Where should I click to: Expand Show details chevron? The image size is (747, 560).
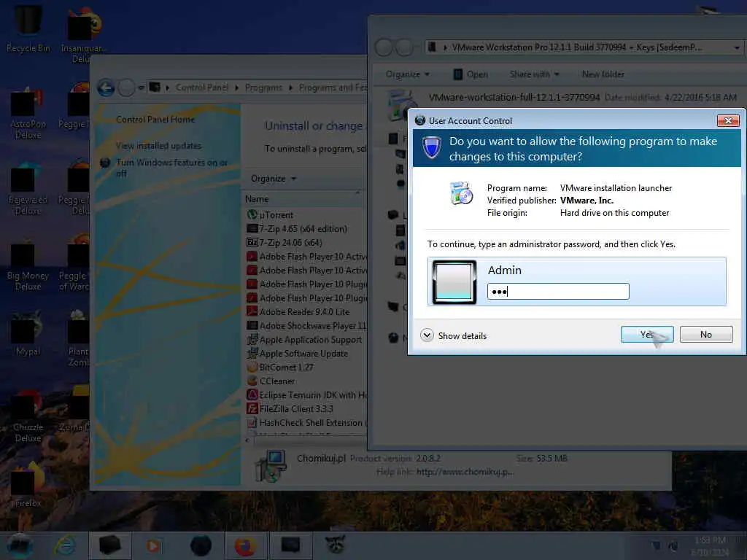click(x=427, y=335)
